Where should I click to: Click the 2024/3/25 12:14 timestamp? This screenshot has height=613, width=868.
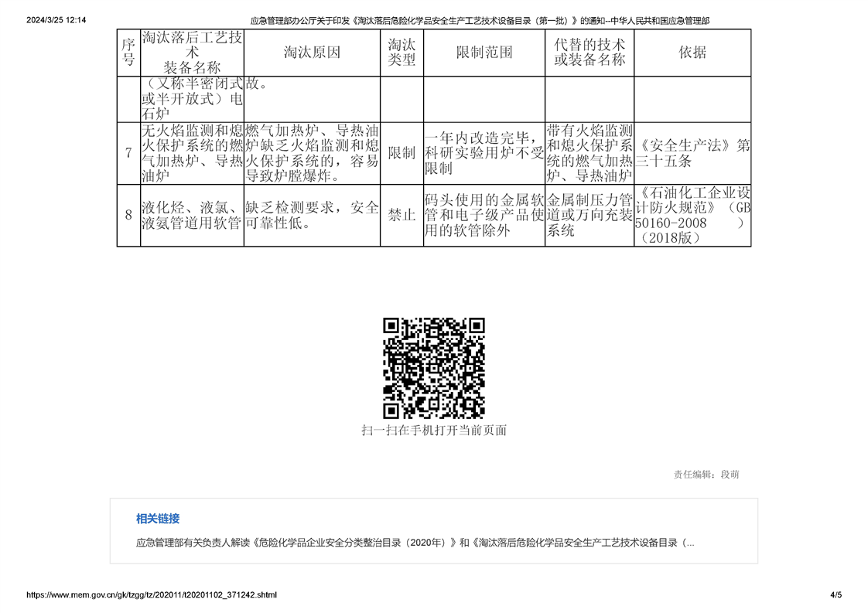pyautogui.click(x=56, y=20)
